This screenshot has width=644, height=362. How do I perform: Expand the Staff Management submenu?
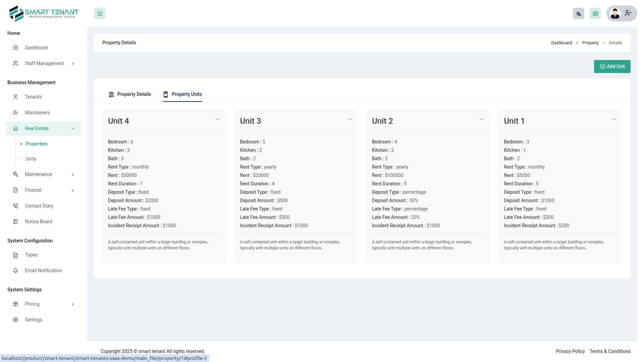(x=73, y=64)
